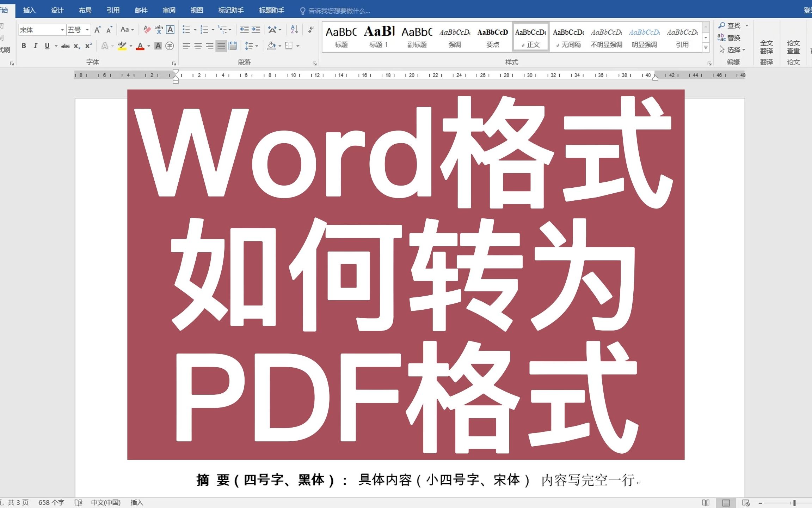Apply character border with the boxed A icon
The width and height of the screenshot is (812, 508).
click(x=170, y=30)
